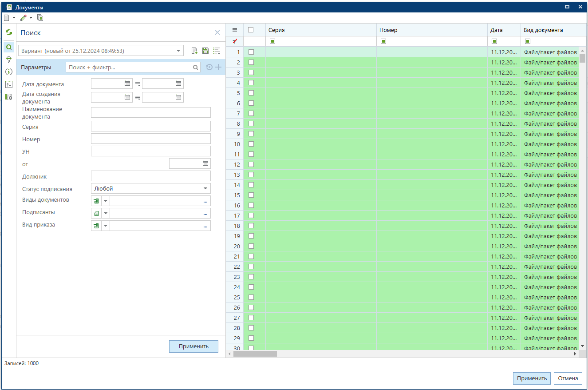Screen dimensions: 588x390
Task: Open ellipsis button in Подписанты field
Action: pyautogui.click(x=205, y=214)
